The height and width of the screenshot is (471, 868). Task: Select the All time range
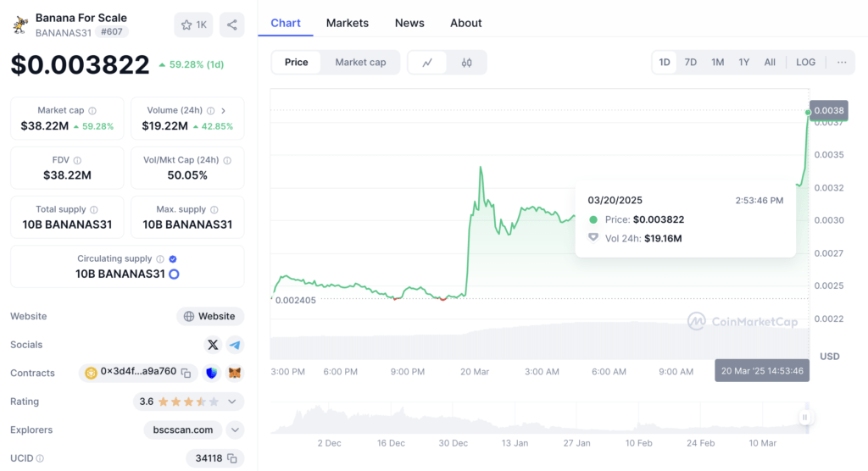(770, 62)
